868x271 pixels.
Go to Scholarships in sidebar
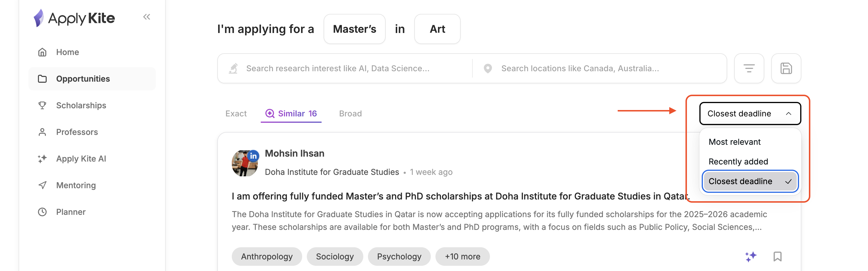point(81,105)
